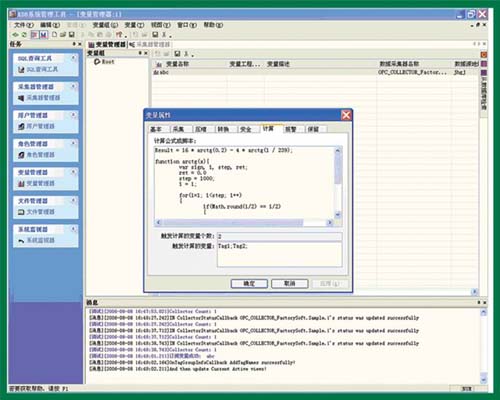
Task: Click 触发计算的变量 field containing Tag1;Tag2;
Action: click(x=279, y=254)
